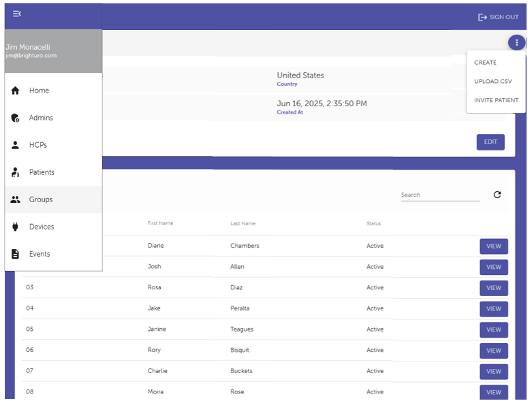
Task: Click the Admins shield icon
Action: click(15, 118)
